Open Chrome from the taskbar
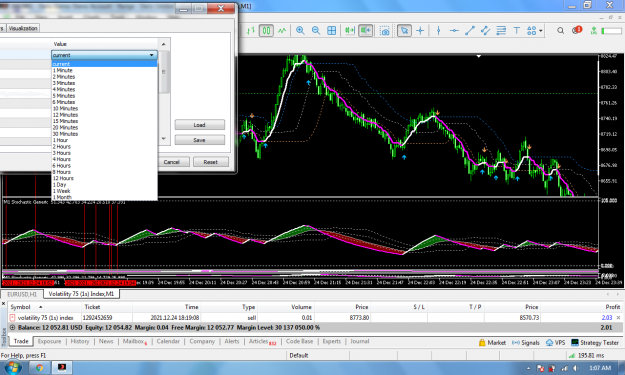 tap(39, 368)
